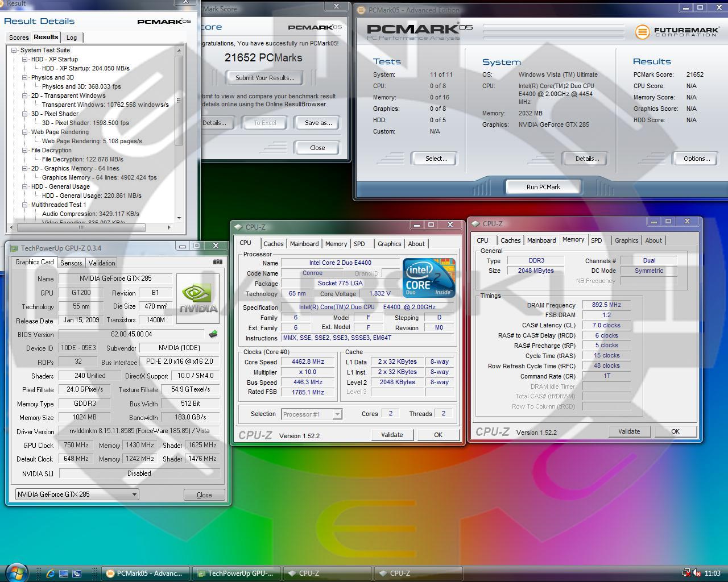Open SPD tab in CPU-Z memory window
Image resolution: width=728 pixels, height=582 pixels.
(596, 240)
